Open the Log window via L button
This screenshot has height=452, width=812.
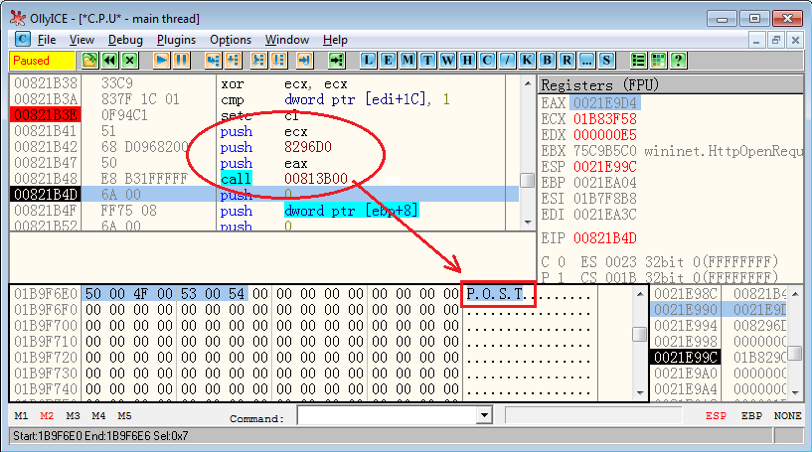point(369,61)
